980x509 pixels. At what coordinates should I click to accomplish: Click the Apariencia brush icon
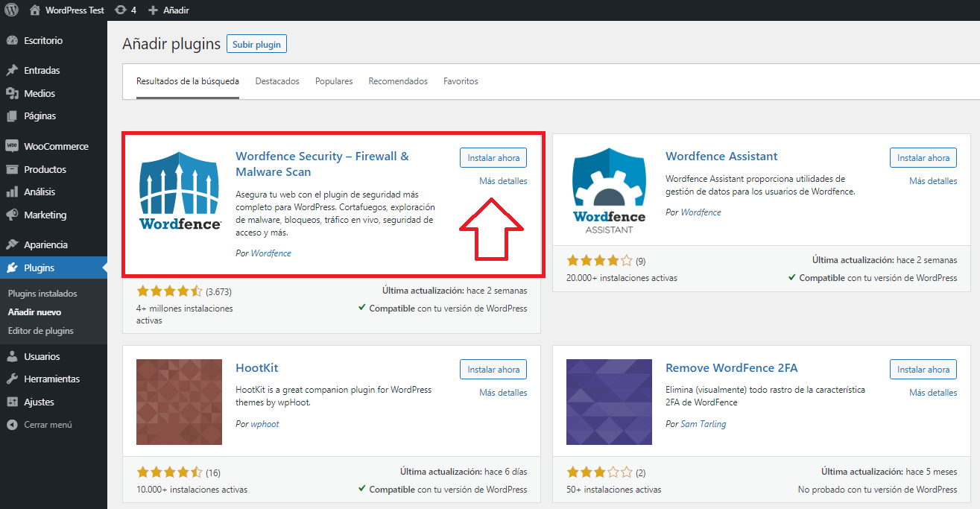click(x=12, y=244)
